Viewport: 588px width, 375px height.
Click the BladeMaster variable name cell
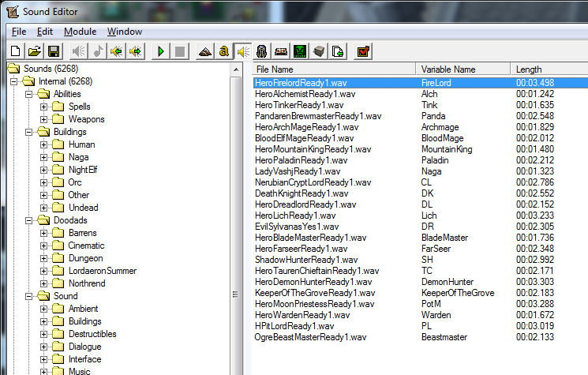[444, 238]
